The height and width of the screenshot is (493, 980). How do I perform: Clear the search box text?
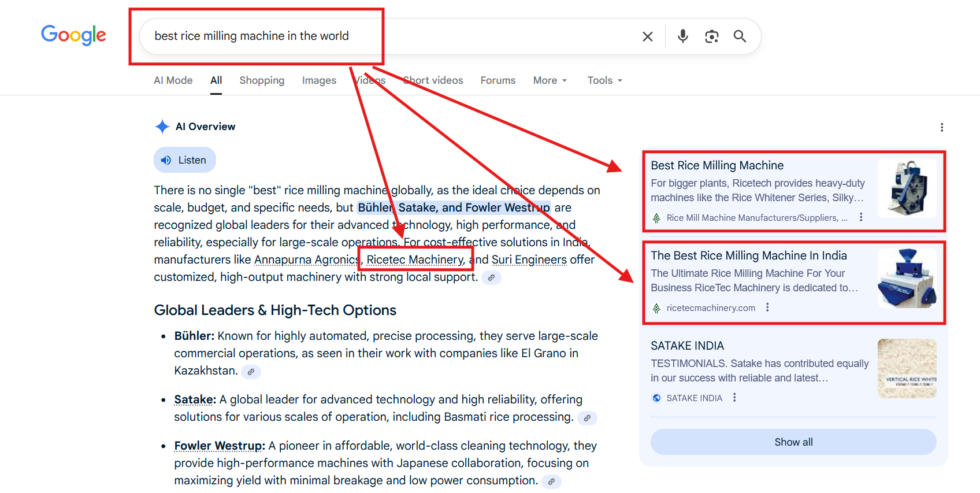(x=647, y=36)
